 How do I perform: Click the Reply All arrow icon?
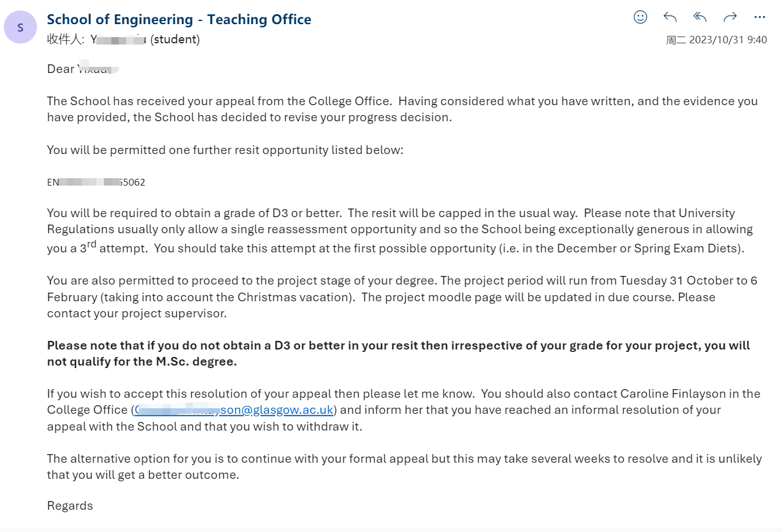pos(700,17)
